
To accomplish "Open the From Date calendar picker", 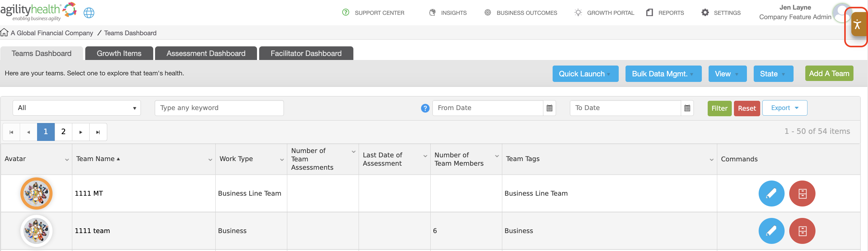I will coord(549,108).
